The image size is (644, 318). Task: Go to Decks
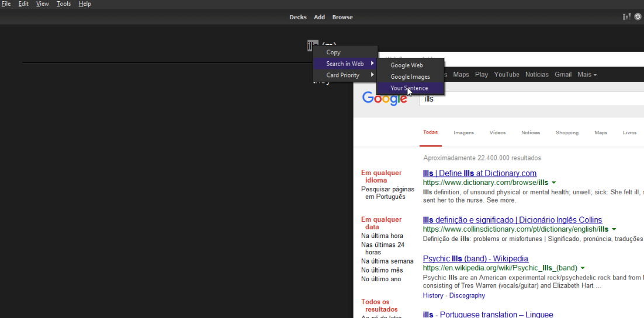298,18
